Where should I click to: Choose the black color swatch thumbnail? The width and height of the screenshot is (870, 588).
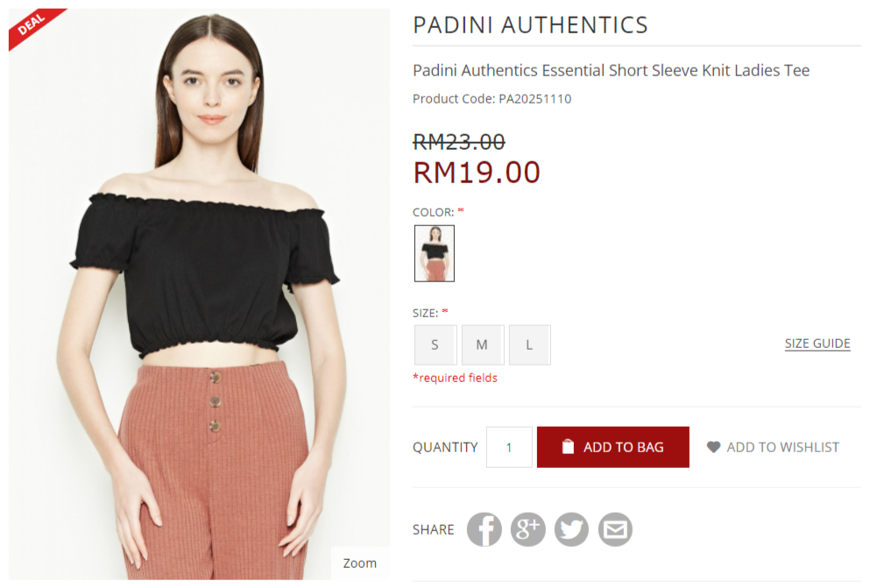(x=435, y=253)
